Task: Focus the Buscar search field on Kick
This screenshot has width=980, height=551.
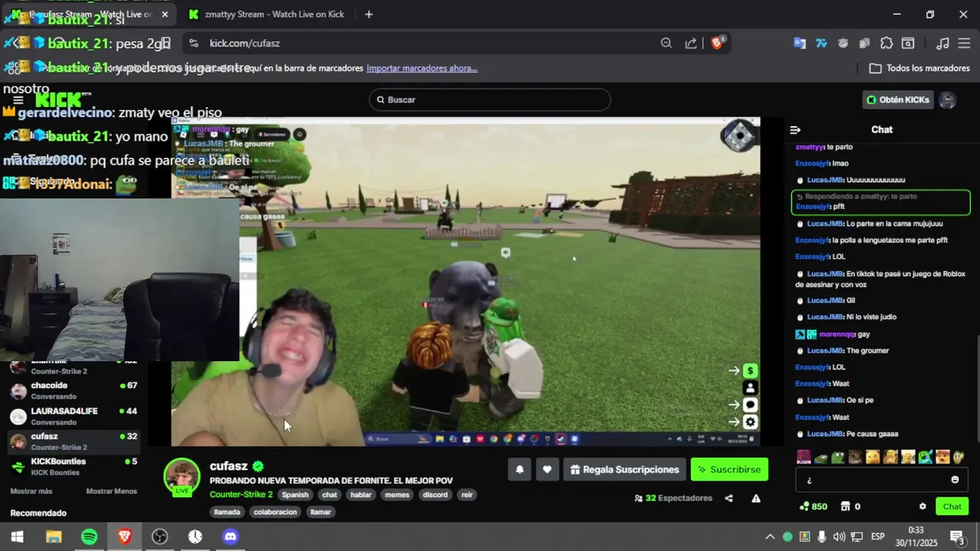Action: (490, 99)
